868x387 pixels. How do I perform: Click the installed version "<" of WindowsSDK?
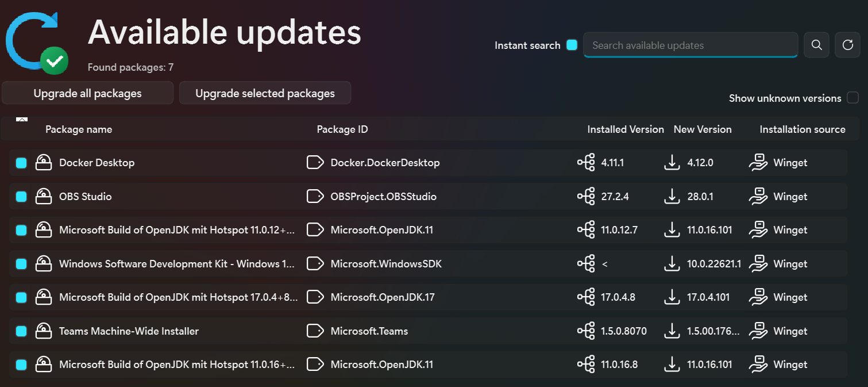pyautogui.click(x=604, y=264)
